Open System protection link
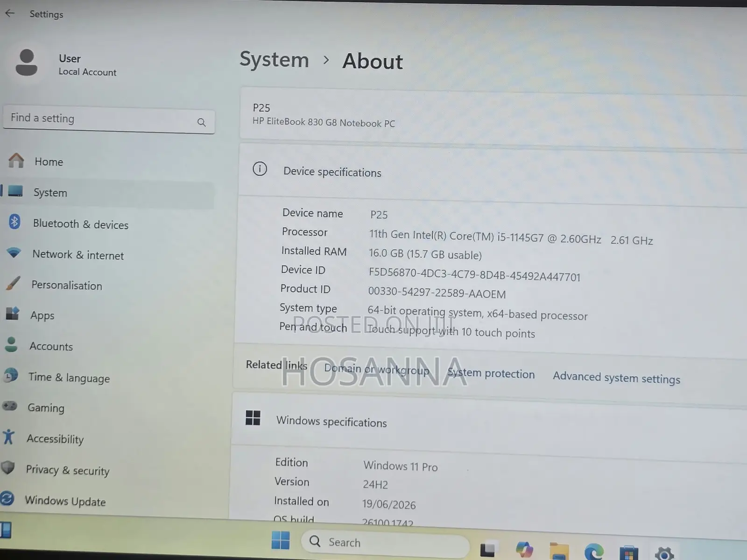This screenshot has width=747, height=560. coord(491,373)
